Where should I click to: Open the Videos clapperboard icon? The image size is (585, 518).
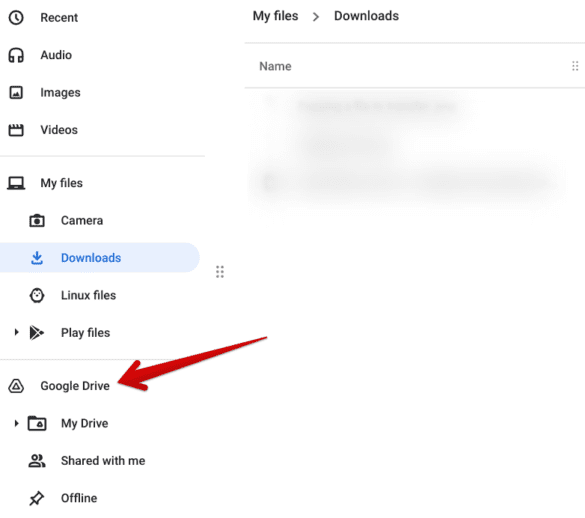[x=16, y=130]
